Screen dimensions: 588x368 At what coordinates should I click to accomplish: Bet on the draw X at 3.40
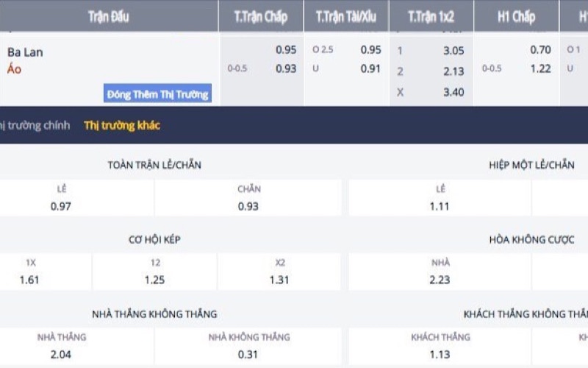coord(453,92)
